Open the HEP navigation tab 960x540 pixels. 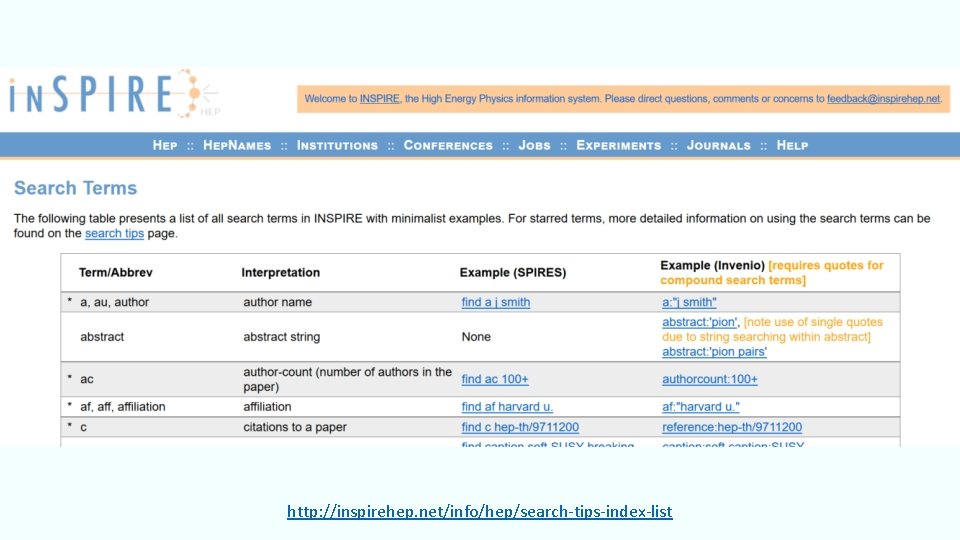coord(165,145)
